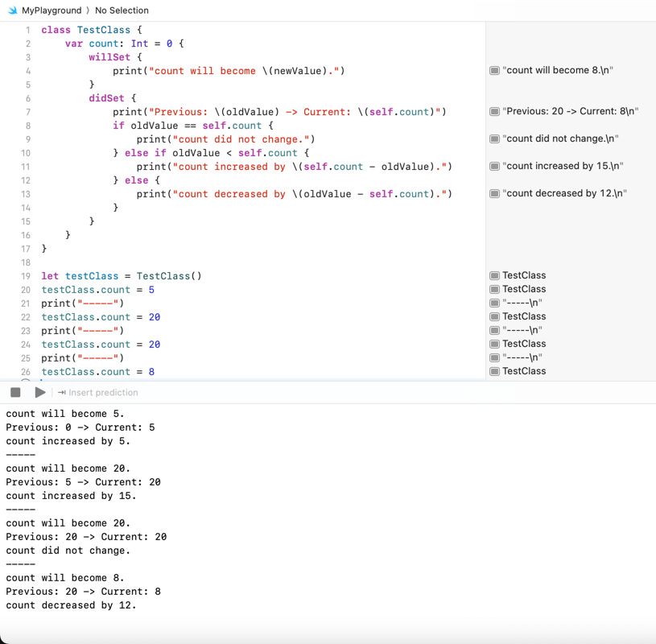Open quick look for dashes result on line 21
656x644 pixels.
tap(494, 303)
